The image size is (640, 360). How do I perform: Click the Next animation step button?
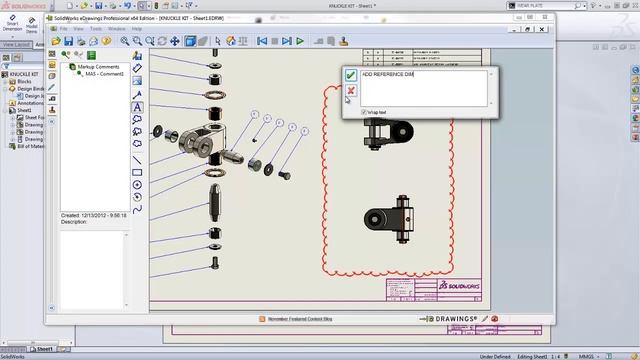(287, 41)
